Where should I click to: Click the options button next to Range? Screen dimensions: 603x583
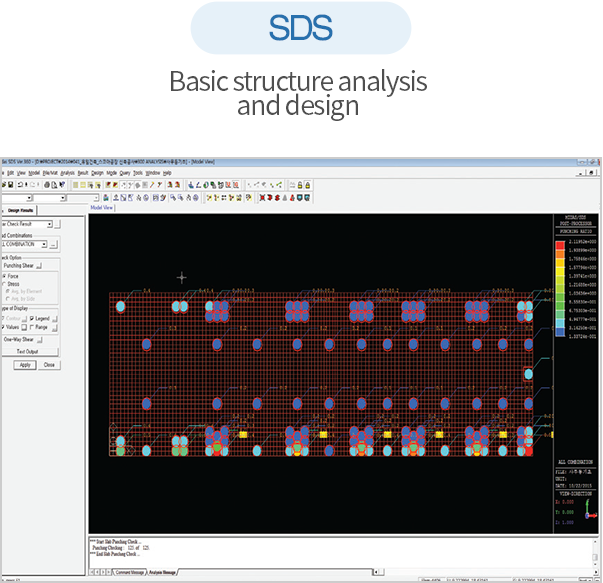point(55,328)
